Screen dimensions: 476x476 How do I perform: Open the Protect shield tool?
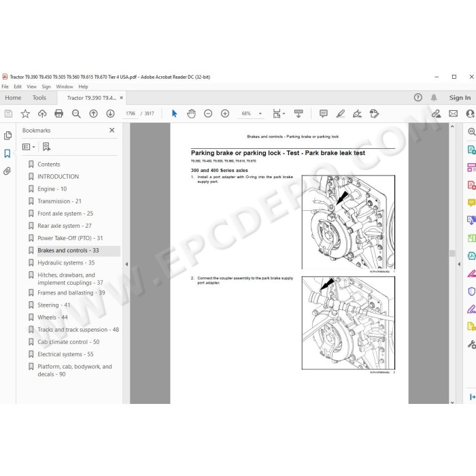tap(471, 292)
